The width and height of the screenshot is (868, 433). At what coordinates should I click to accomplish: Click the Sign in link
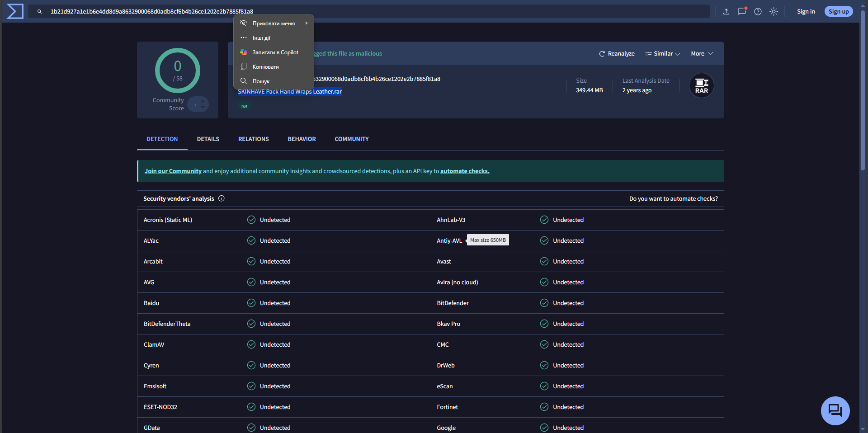[806, 12]
